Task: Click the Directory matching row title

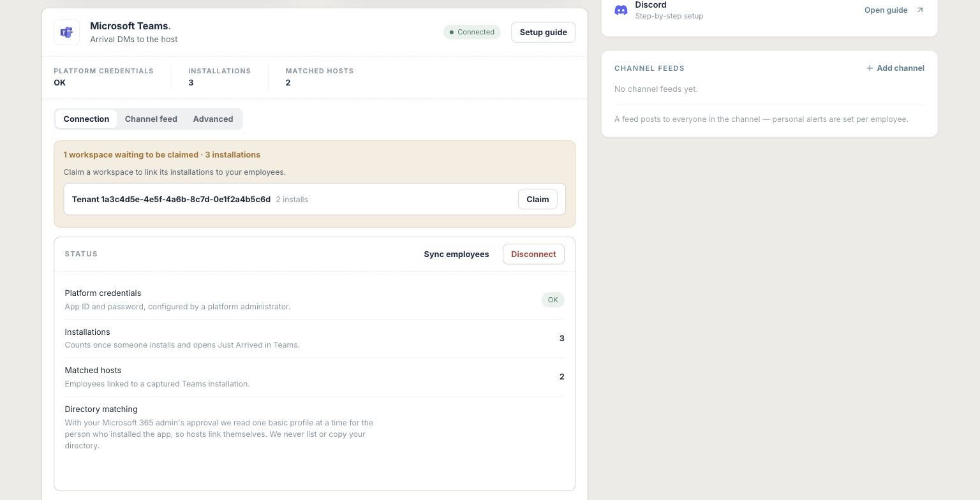Action: click(x=101, y=409)
